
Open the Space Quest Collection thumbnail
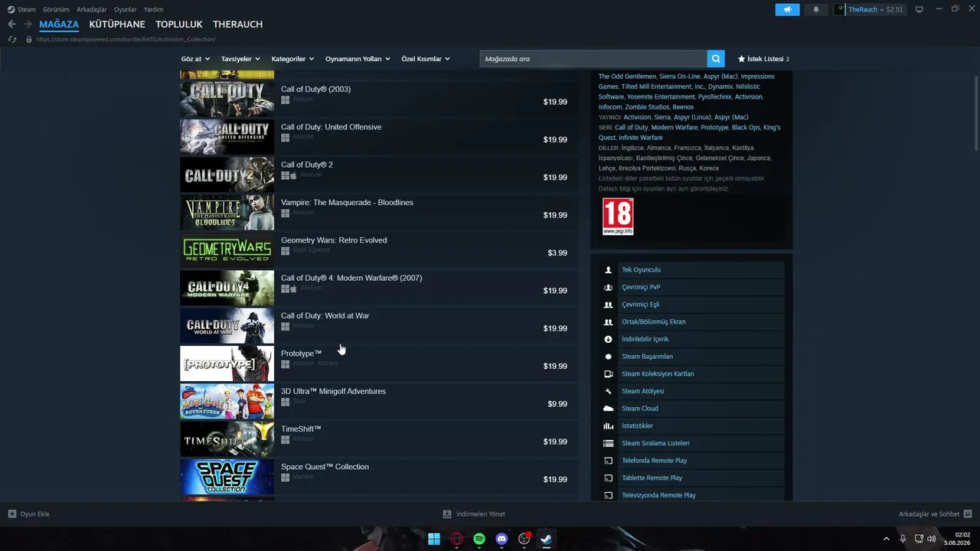pos(227,476)
